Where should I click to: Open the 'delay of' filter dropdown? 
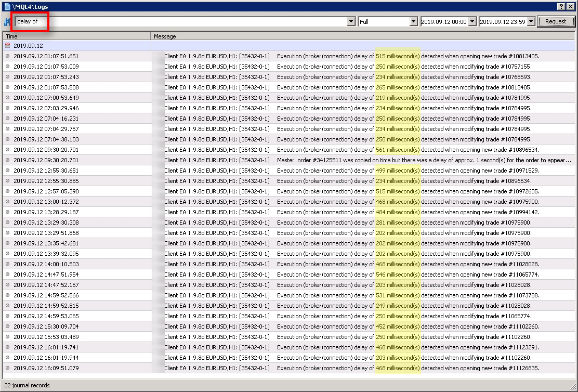click(351, 21)
